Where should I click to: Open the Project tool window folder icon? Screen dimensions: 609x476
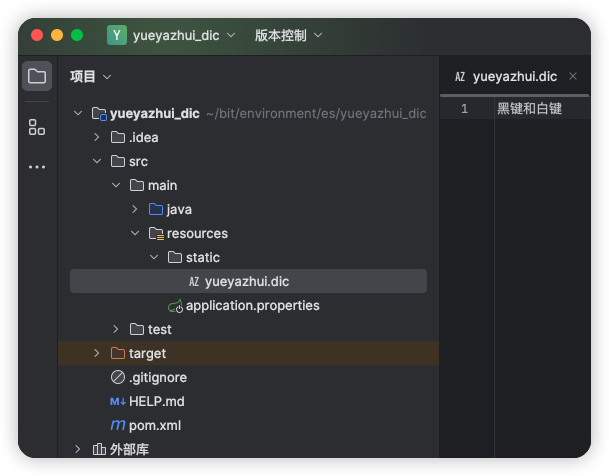tap(37, 76)
